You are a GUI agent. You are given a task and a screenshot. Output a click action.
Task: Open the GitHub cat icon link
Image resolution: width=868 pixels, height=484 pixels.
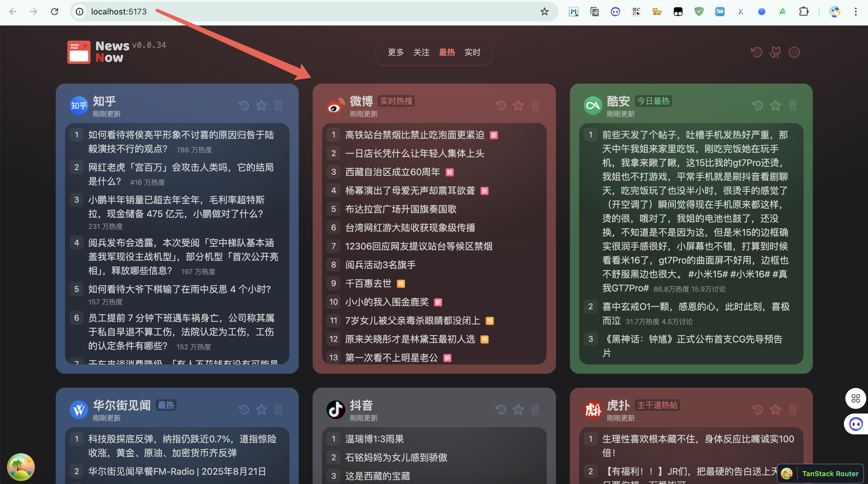(775, 52)
